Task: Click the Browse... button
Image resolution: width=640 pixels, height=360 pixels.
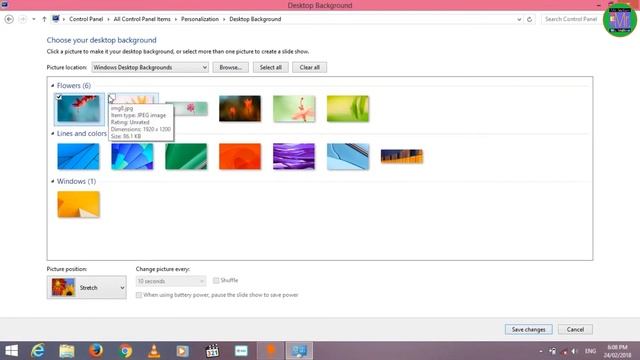Action: pyautogui.click(x=230, y=67)
